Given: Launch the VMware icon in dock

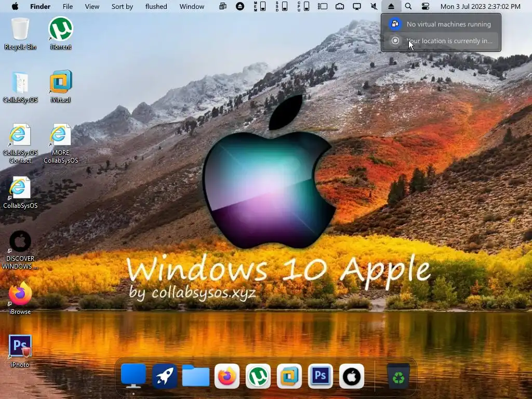Looking at the screenshot, I should tap(289, 376).
